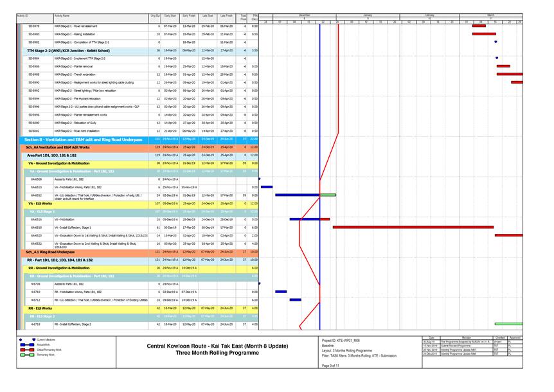
Task: Collapse the Sch_4.1 Ring Road Underpass band
Action: click(51, 252)
